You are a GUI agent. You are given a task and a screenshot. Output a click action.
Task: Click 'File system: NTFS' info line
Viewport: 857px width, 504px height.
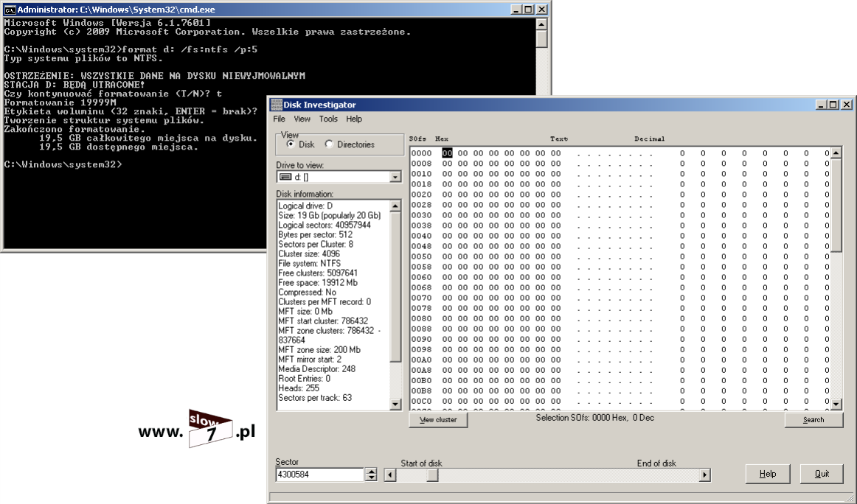(x=309, y=264)
